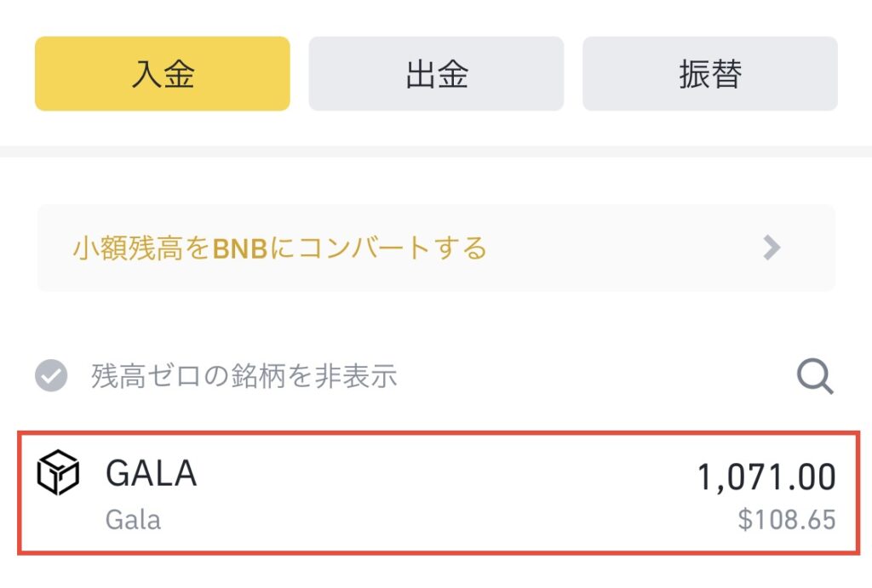Toggle the 残高ゼロの銘柄を非表示 checkbox
Viewport: 872px width, 588px height.
point(51,376)
